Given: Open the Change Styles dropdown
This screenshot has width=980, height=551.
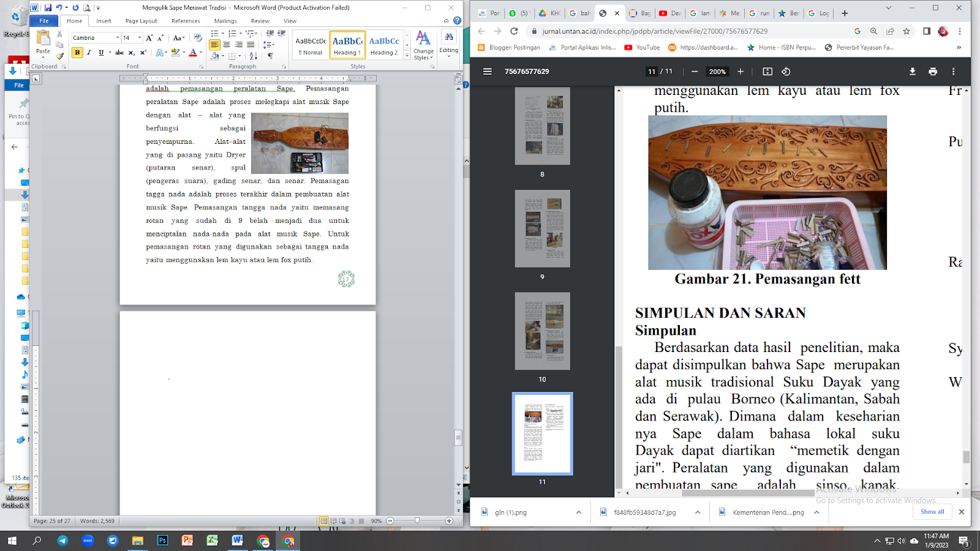Looking at the screenshot, I should [x=423, y=45].
